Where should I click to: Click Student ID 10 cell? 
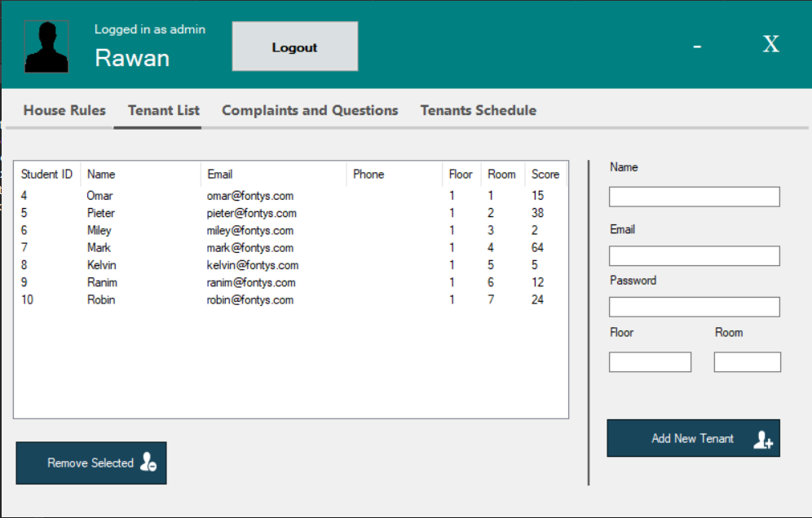[28, 299]
